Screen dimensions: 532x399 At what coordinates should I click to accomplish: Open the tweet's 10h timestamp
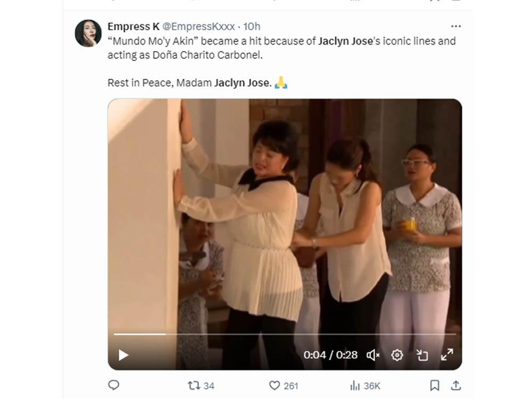[252, 26]
